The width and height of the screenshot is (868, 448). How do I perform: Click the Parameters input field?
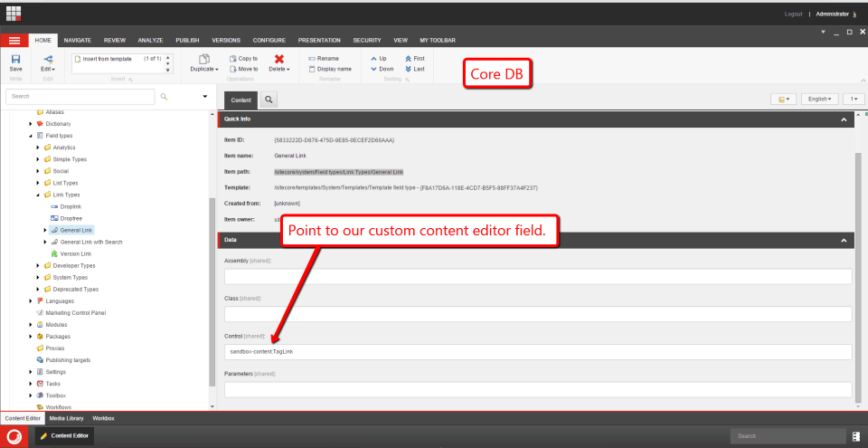click(x=538, y=389)
